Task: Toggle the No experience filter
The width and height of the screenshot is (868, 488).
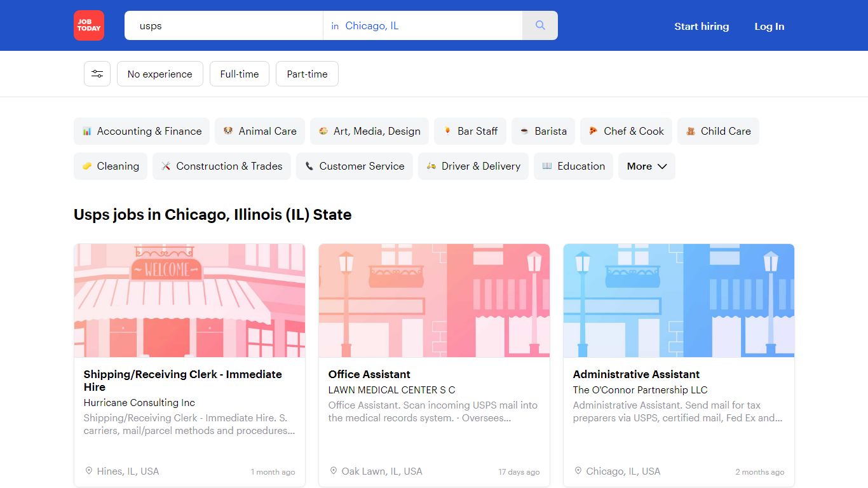Action: click(160, 74)
